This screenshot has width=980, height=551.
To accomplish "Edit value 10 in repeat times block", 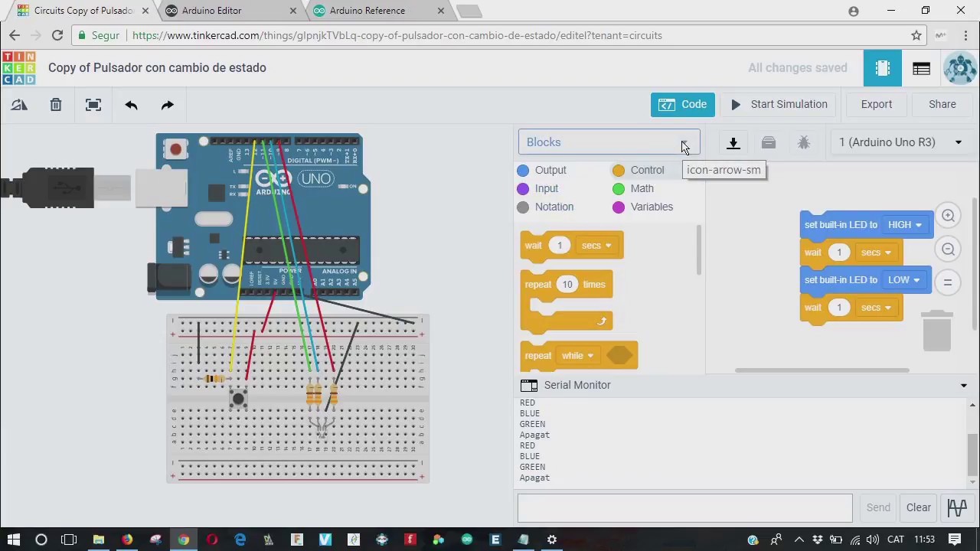I will click(x=567, y=285).
